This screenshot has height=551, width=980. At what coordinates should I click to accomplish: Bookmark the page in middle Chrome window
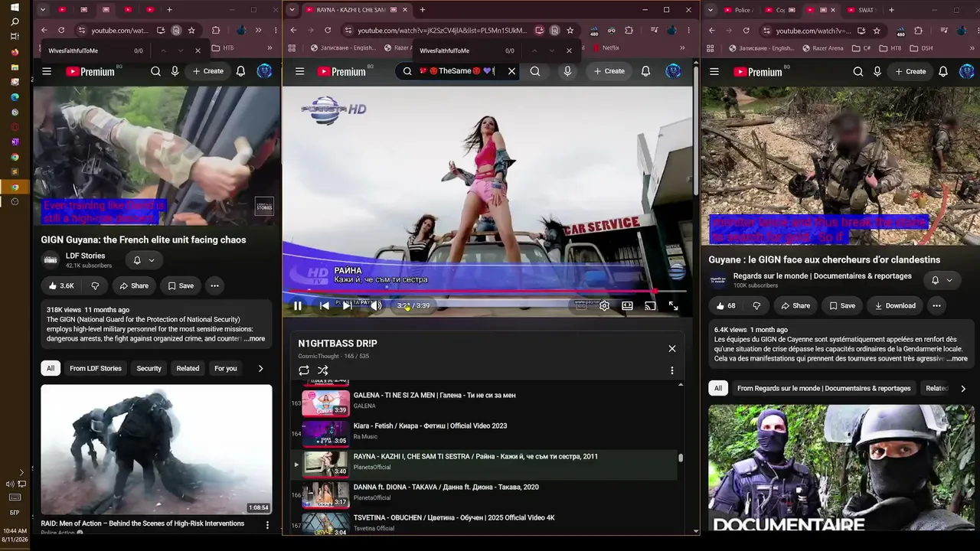[570, 31]
